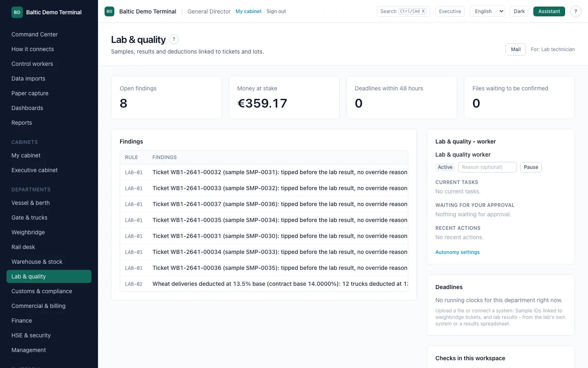Select My cabinet under Cabinets
The height and width of the screenshot is (368, 588).
[49, 155]
